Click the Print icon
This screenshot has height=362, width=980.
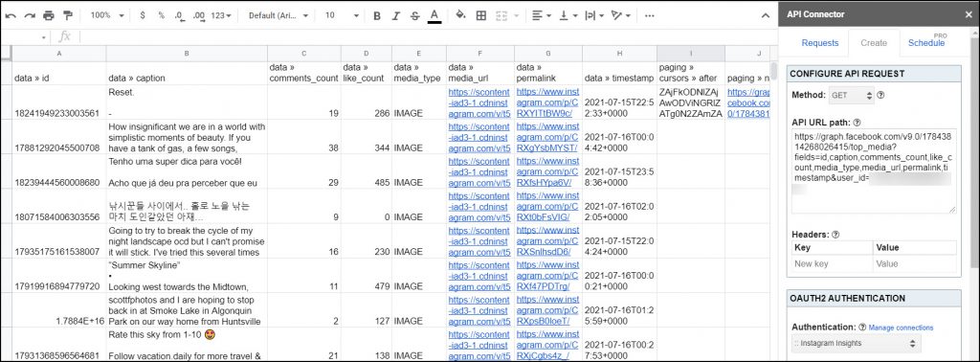coord(49,15)
